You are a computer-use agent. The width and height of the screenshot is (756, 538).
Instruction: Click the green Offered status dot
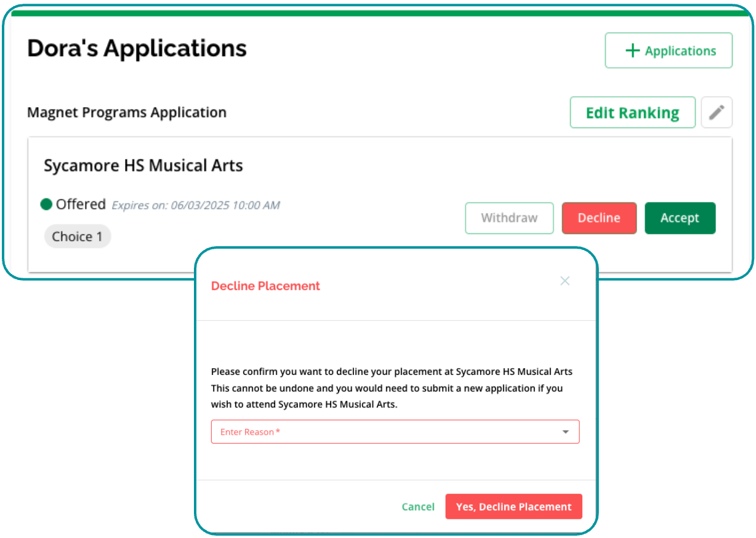tap(46, 204)
